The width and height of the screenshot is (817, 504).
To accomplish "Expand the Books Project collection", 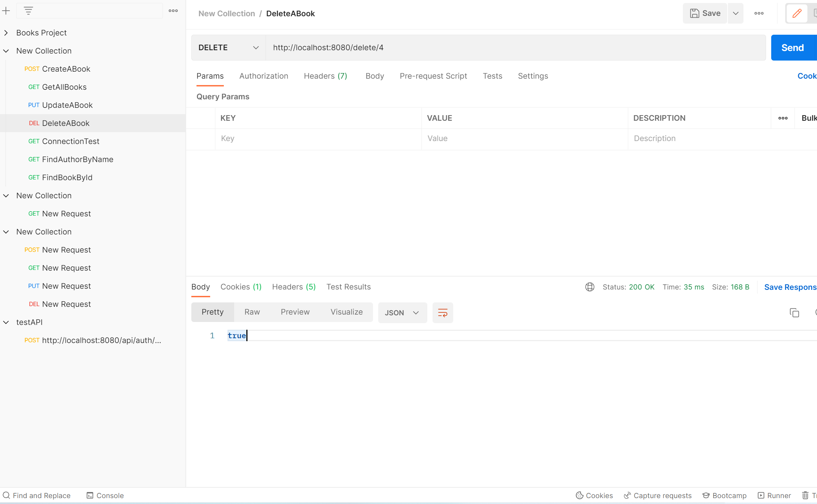I will 6,32.
